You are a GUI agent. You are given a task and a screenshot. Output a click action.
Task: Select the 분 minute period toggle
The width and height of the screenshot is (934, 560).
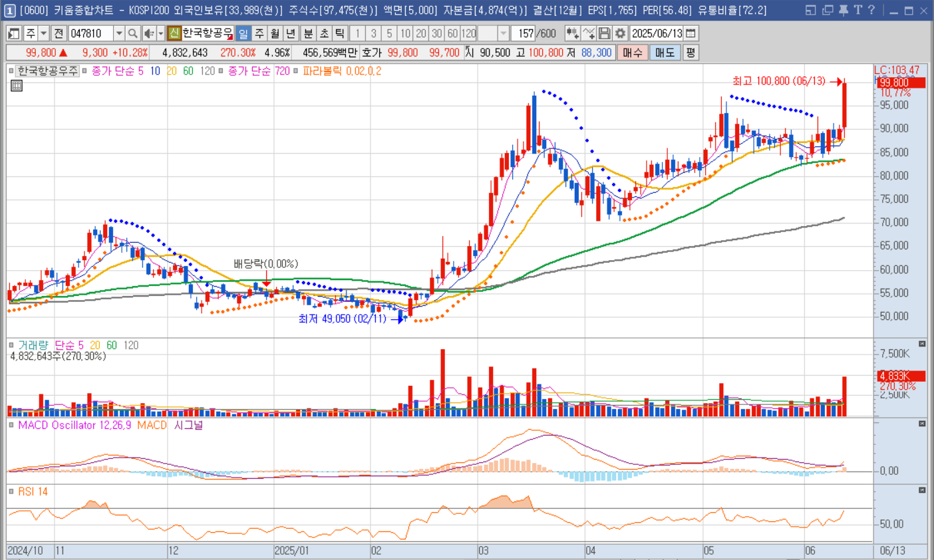(308, 33)
